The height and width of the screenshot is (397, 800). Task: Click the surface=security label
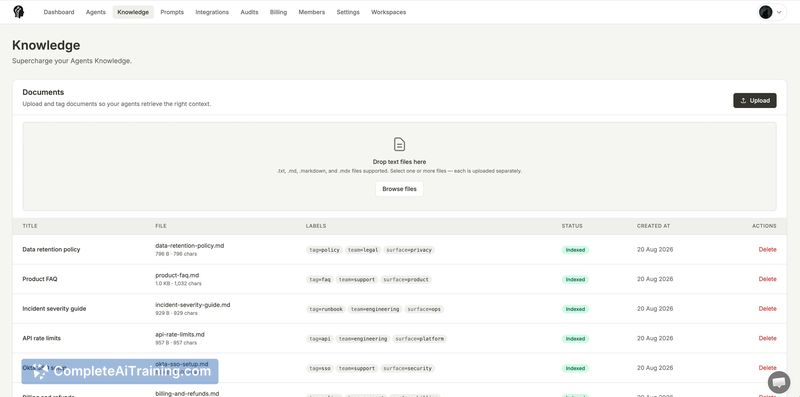pyautogui.click(x=408, y=368)
